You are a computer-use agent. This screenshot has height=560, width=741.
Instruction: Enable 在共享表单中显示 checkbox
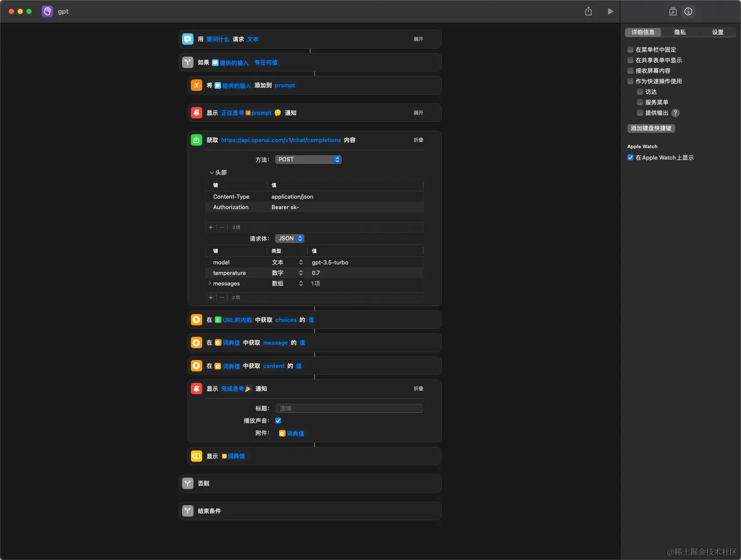pyautogui.click(x=630, y=60)
